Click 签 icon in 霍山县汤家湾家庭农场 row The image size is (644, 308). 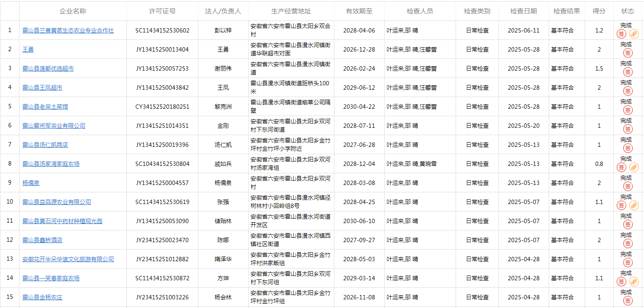621,167
